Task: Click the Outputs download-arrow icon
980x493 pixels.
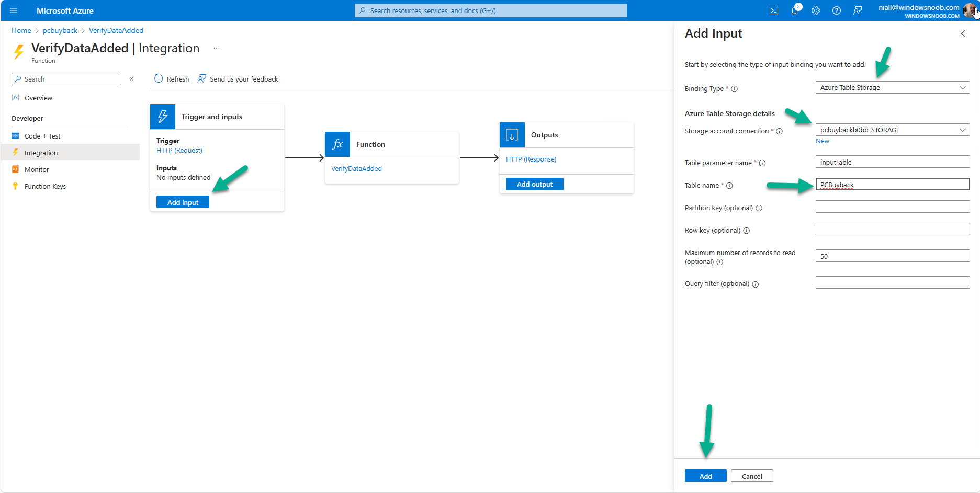Action: [512, 135]
